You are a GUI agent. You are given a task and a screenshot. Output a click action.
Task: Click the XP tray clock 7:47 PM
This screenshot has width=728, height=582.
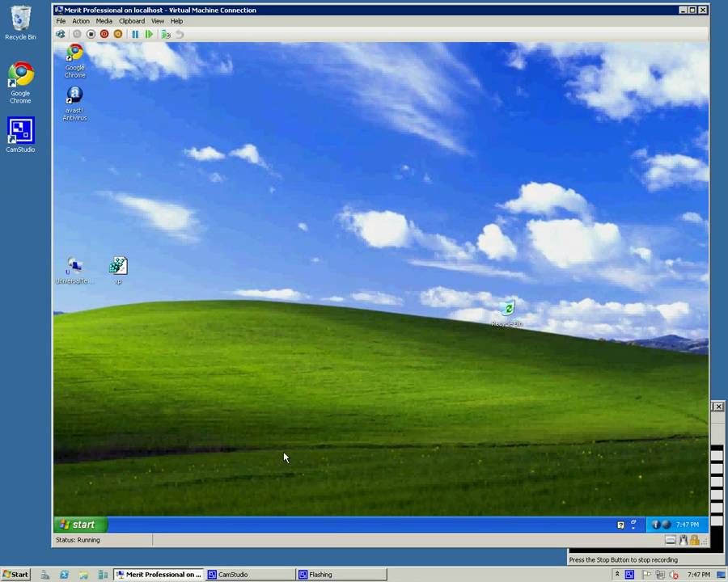pos(687,525)
